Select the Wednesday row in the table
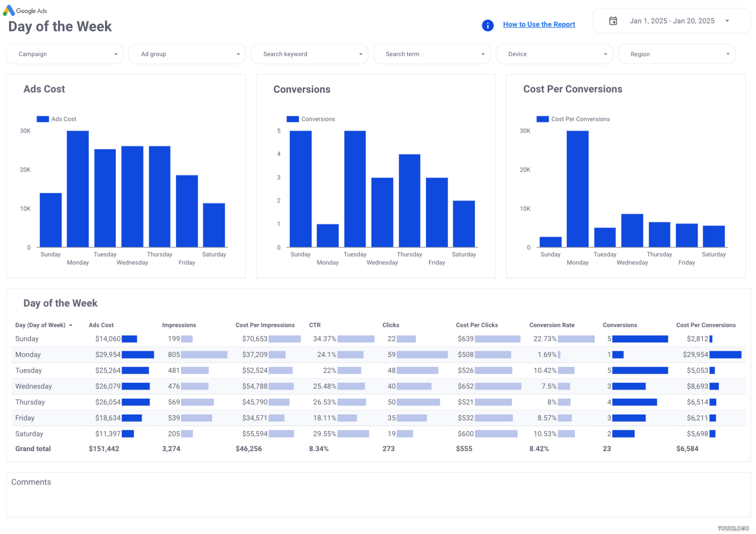Screen dimensions: 756x534 pyautogui.click(x=33, y=386)
